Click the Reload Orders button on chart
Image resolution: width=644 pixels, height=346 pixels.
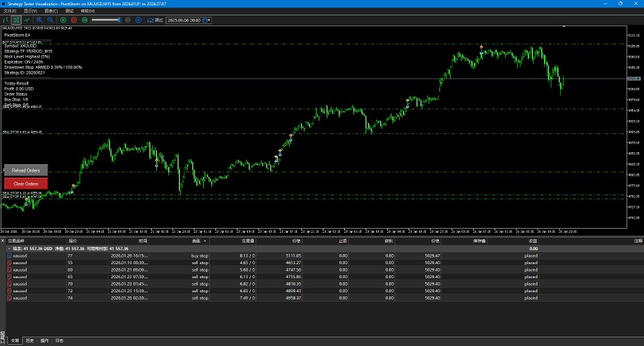(x=26, y=170)
